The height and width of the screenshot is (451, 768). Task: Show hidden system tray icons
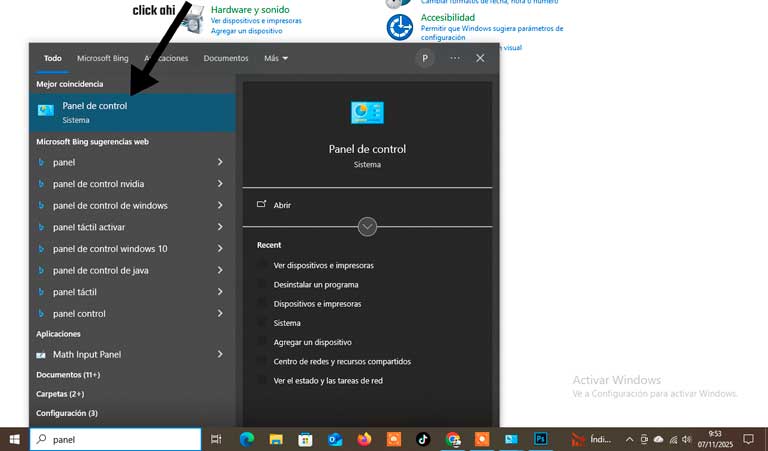(x=629, y=439)
